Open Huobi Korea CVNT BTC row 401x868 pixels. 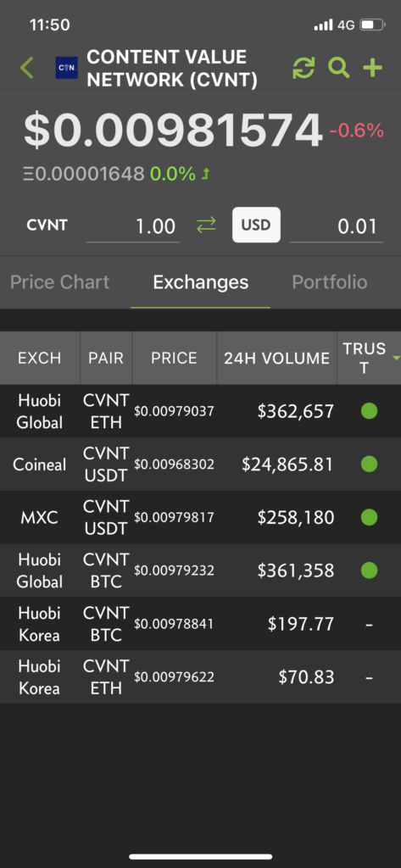click(x=200, y=624)
